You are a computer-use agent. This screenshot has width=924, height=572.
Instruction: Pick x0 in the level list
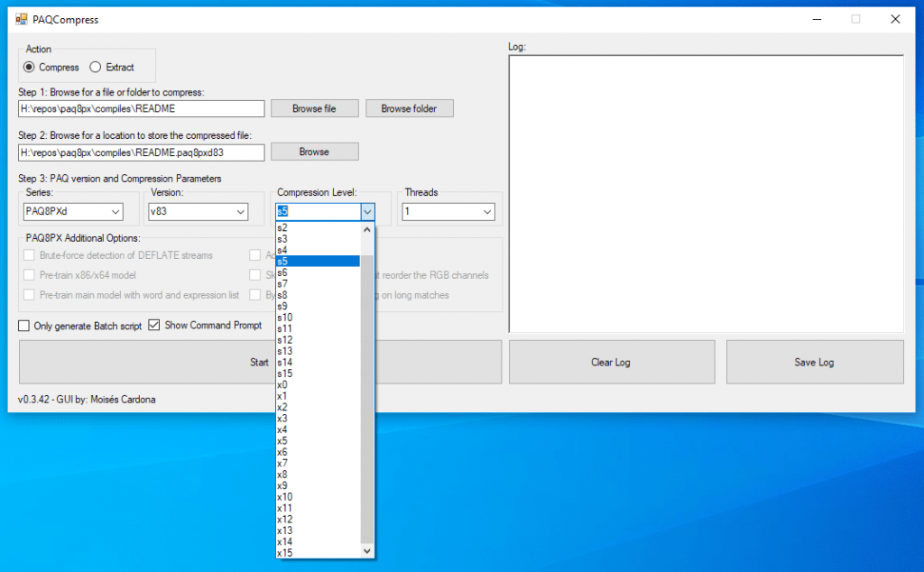[319, 384]
